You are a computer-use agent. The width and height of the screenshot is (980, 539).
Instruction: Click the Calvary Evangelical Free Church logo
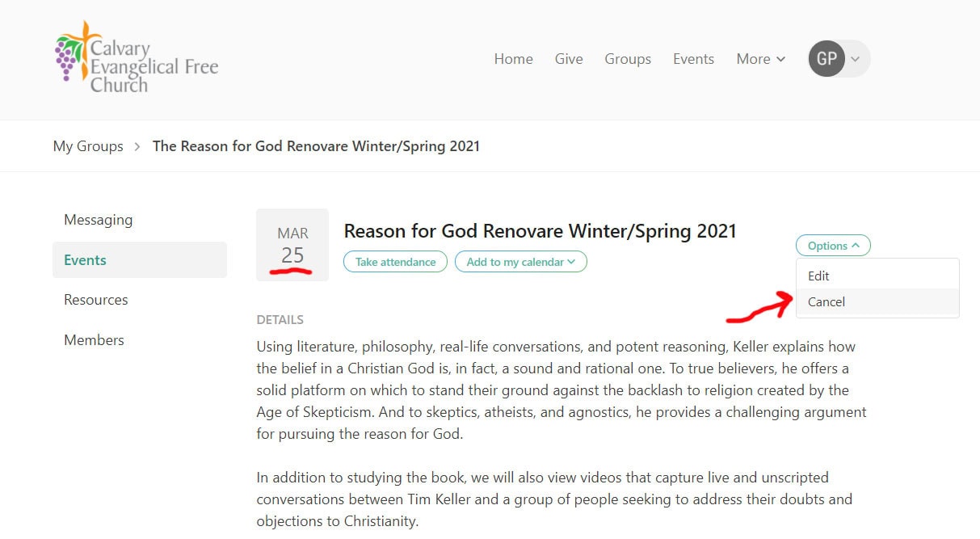point(137,59)
